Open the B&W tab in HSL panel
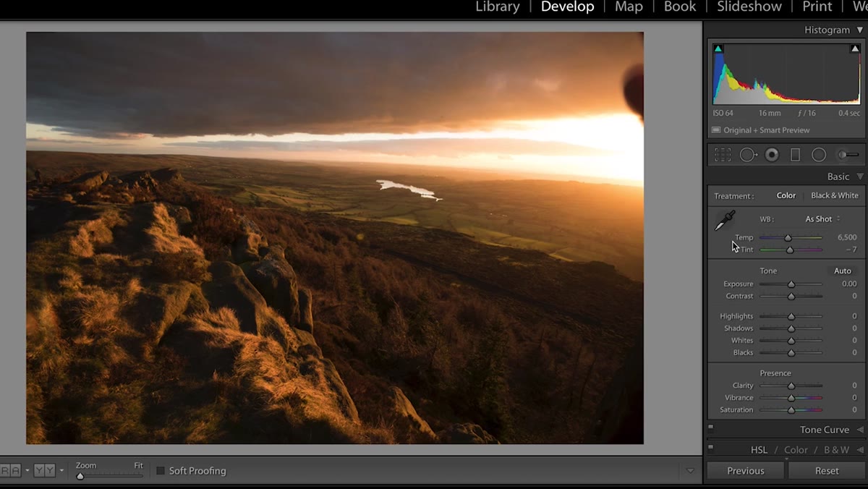 (836, 450)
